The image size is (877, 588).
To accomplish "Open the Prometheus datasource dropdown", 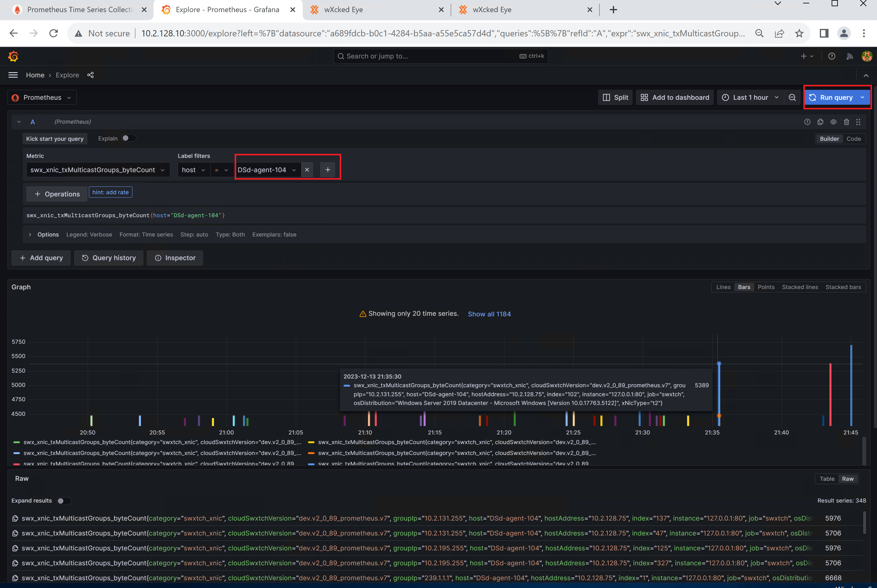I will point(42,98).
